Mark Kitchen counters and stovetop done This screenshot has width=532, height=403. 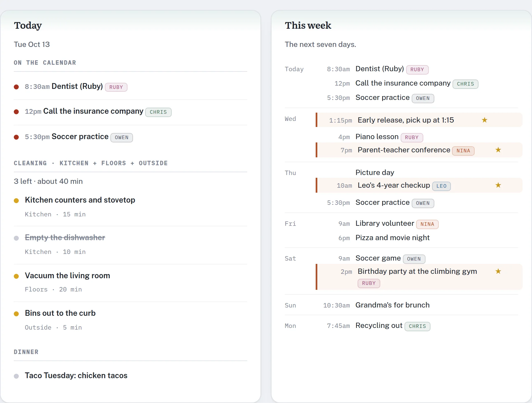(x=16, y=201)
